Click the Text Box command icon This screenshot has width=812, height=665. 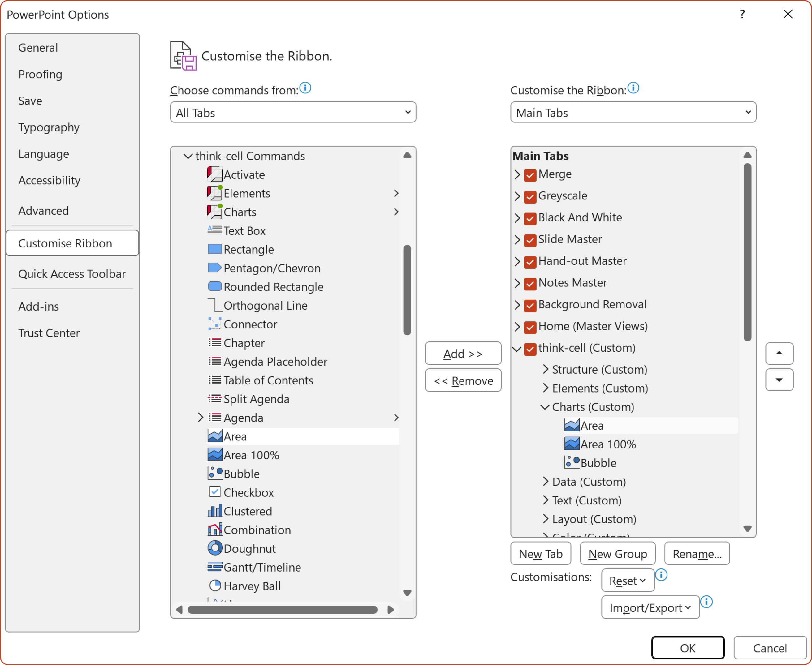214,231
